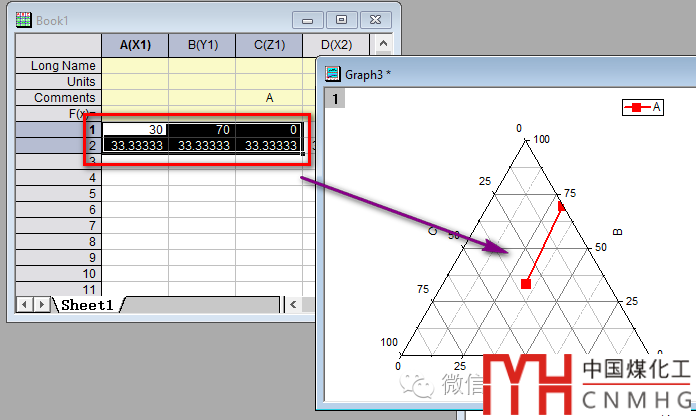Select column D(X2) header
Viewport: 696px width, 420px height.
pos(334,45)
